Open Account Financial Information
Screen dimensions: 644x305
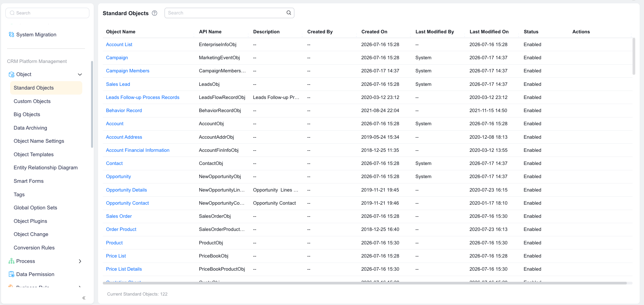click(138, 150)
